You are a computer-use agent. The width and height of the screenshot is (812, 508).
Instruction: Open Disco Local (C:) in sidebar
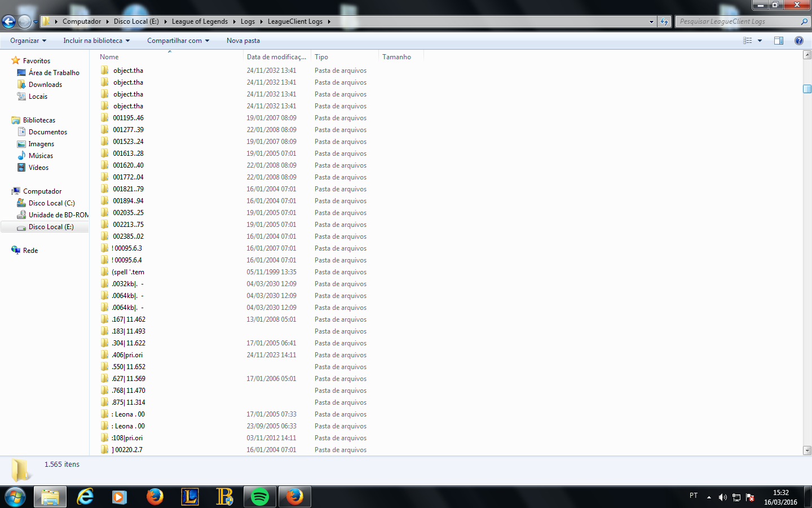click(51, 203)
